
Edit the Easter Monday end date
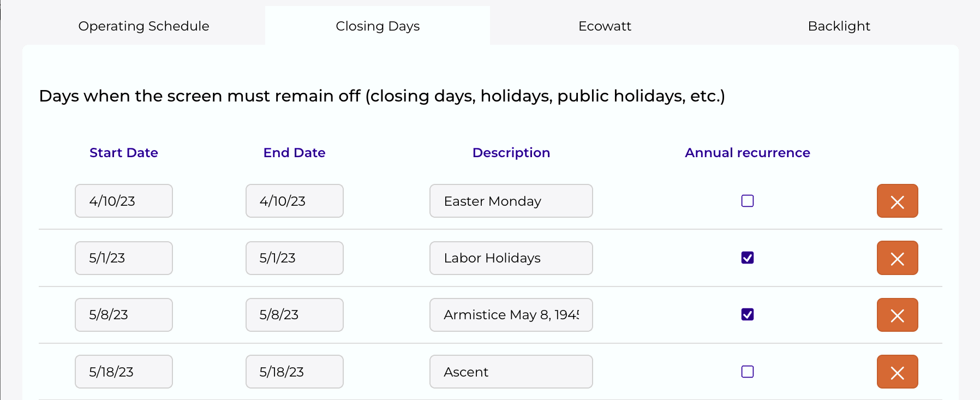pyautogui.click(x=295, y=201)
